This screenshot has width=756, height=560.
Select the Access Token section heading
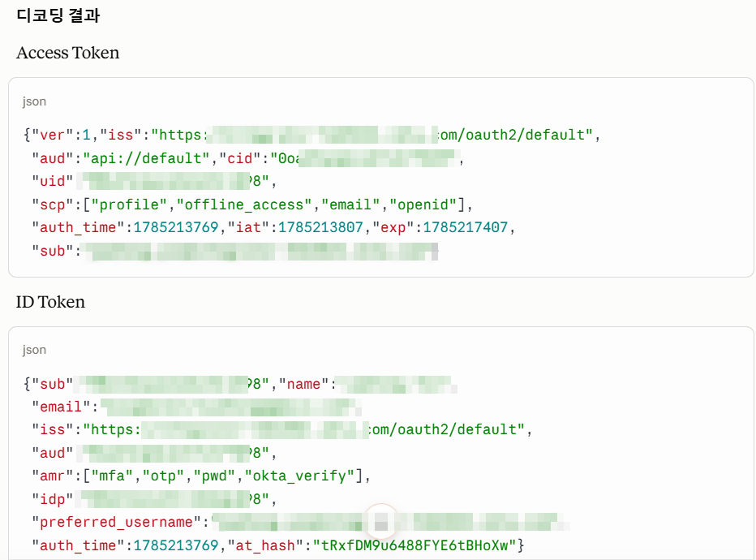[x=67, y=53]
